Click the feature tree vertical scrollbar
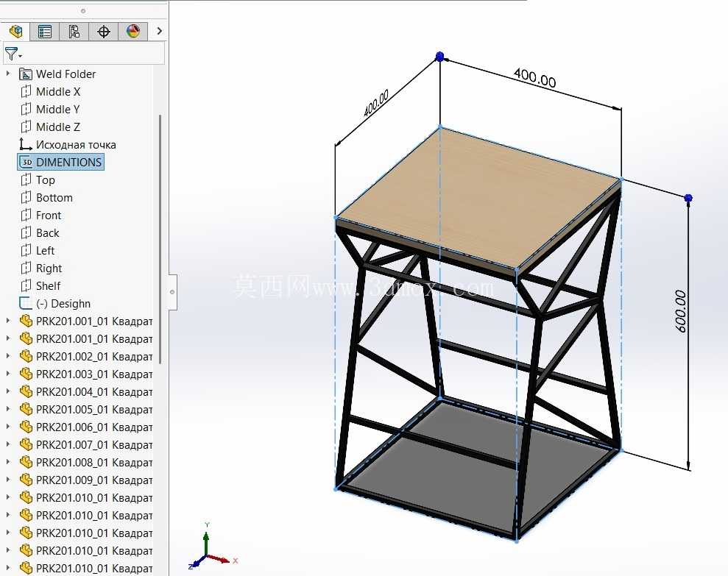728x576 pixels. [160, 239]
